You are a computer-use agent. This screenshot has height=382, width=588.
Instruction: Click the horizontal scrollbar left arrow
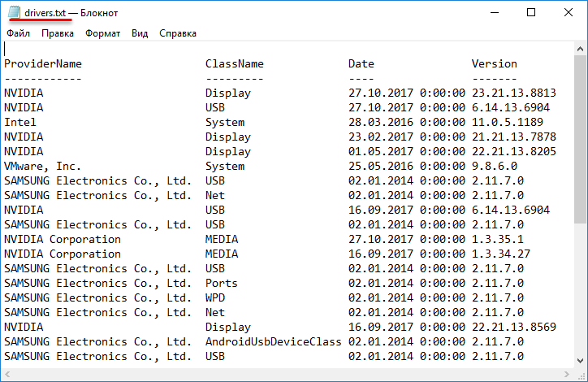[7, 374]
